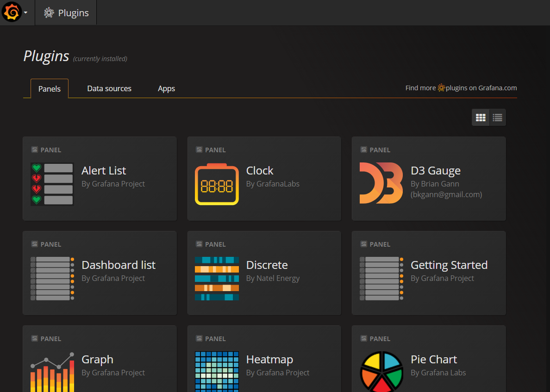
Task: Click panel type icon on Alert List card
Action: pyautogui.click(x=34, y=149)
